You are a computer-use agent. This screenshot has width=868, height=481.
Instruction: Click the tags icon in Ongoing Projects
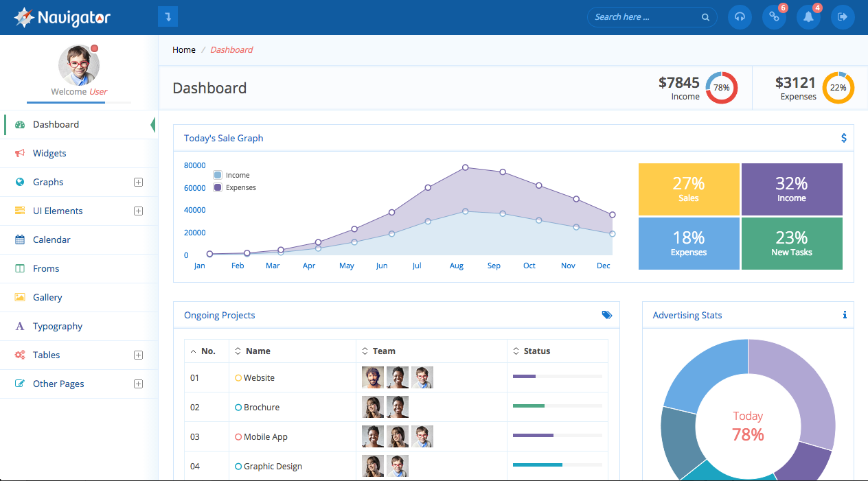coord(606,315)
